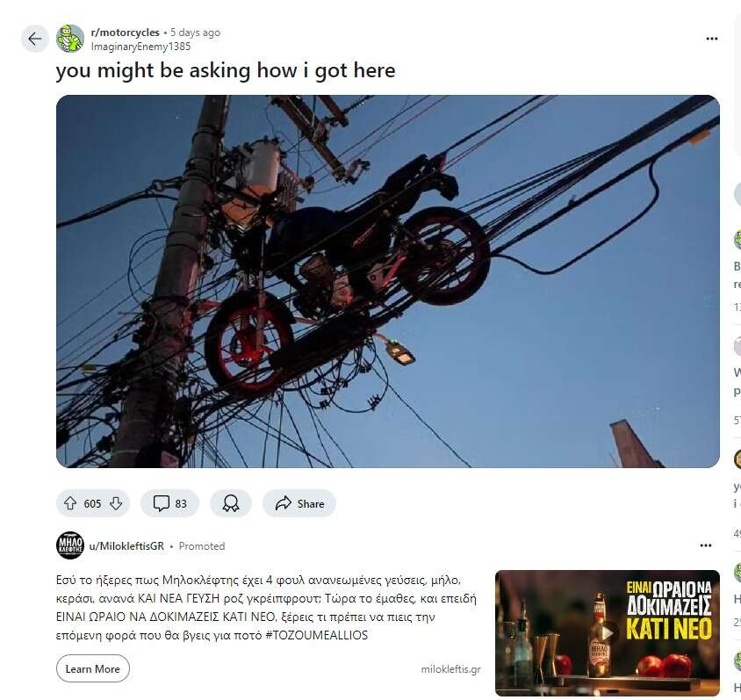Open the promoted ad's three-dot menu

[x=706, y=545]
